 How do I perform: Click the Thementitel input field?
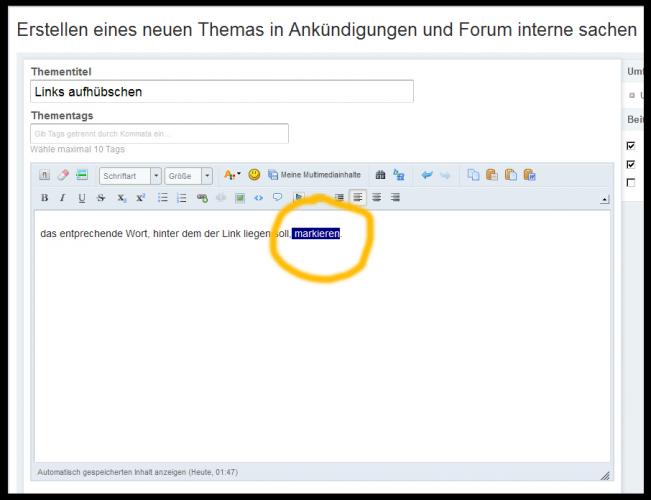(x=222, y=92)
